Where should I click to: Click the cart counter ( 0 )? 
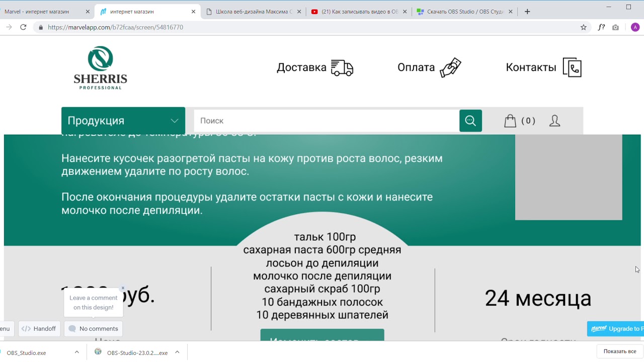coord(528,121)
